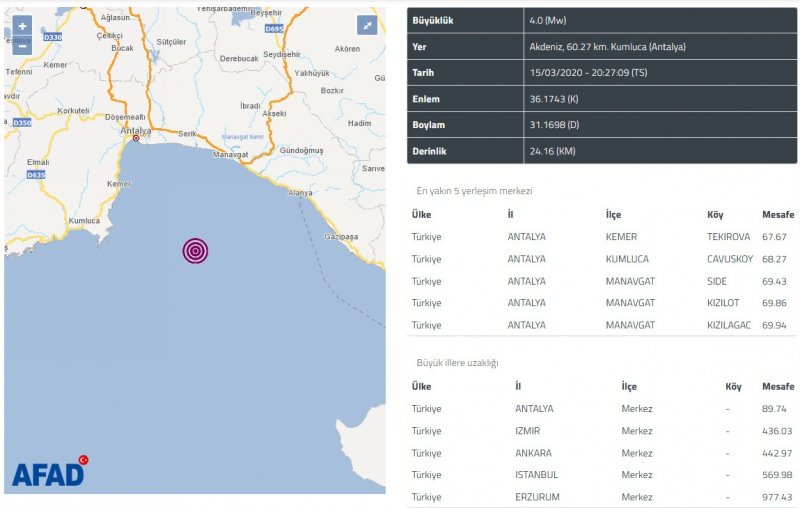Select the ERZURUM distance row
Viewport: 800px width, 508px height.
point(602,497)
